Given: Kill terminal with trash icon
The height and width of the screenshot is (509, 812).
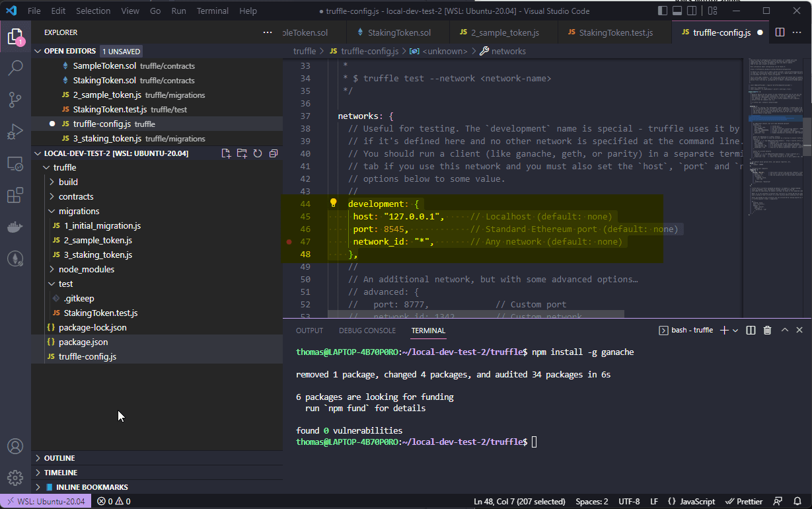Looking at the screenshot, I should tap(767, 330).
